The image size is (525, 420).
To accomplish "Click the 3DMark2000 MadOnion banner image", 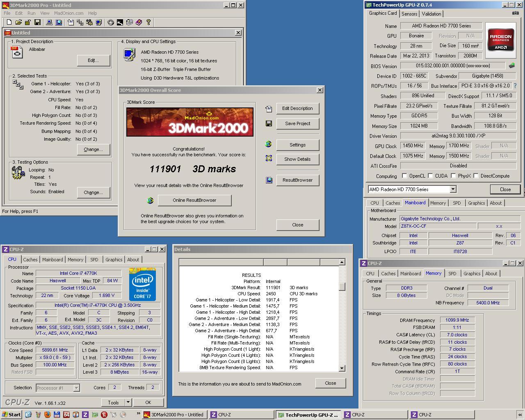I will click(x=190, y=122).
